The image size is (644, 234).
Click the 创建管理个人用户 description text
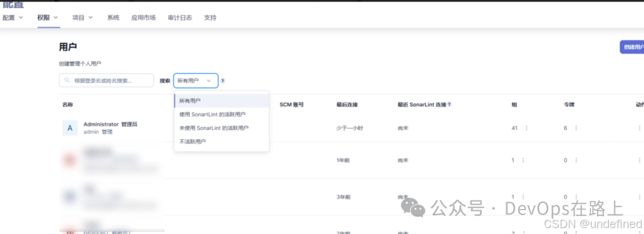coord(80,64)
